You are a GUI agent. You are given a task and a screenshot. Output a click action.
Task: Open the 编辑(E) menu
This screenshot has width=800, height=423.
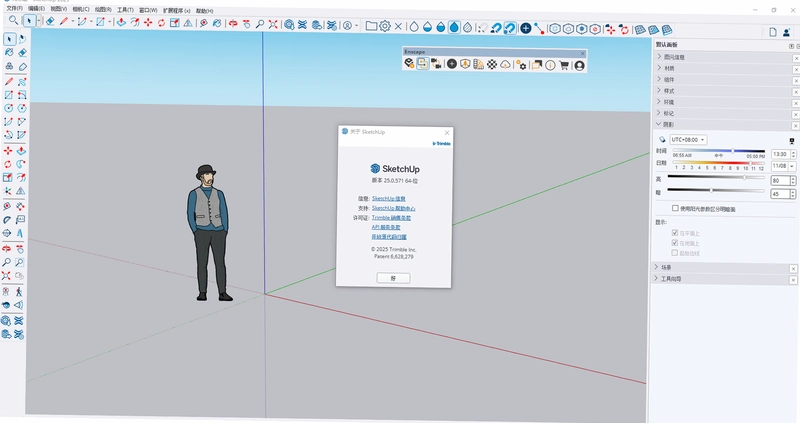pyautogui.click(x=36, y=9)
